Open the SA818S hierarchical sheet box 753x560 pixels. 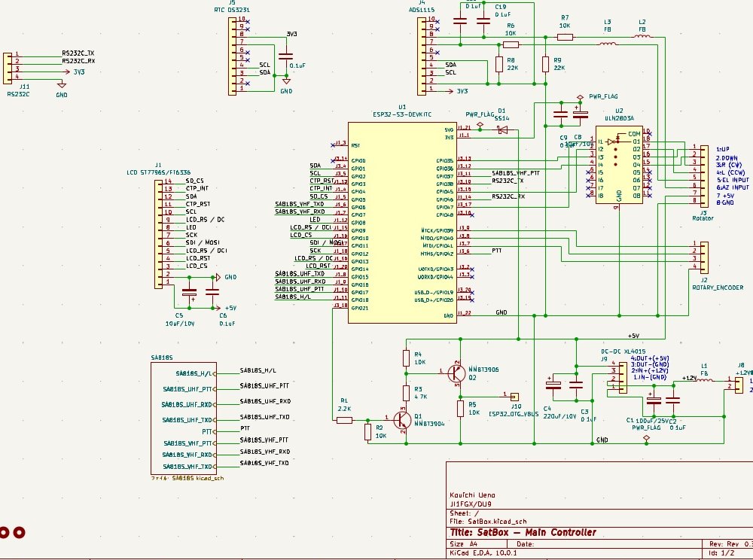[184, 418]
